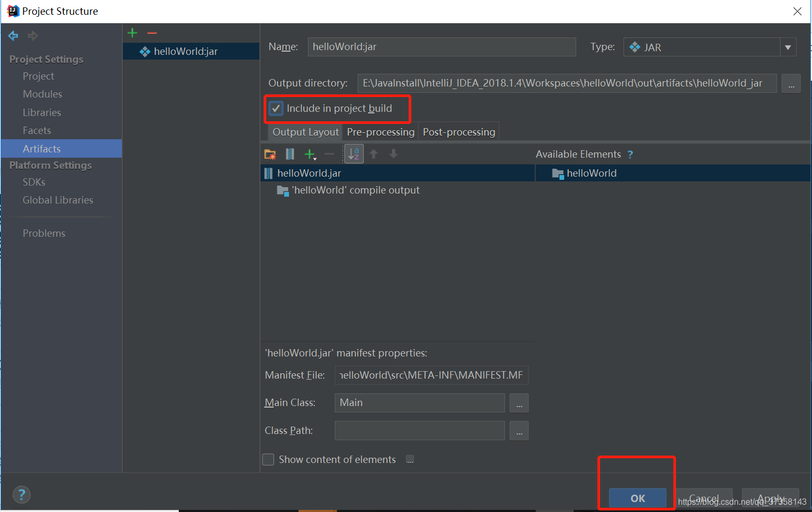Open the artifact Type dropdown arrow
The height and width of the screenshot is (512, 812).
[x=788, y=47]
